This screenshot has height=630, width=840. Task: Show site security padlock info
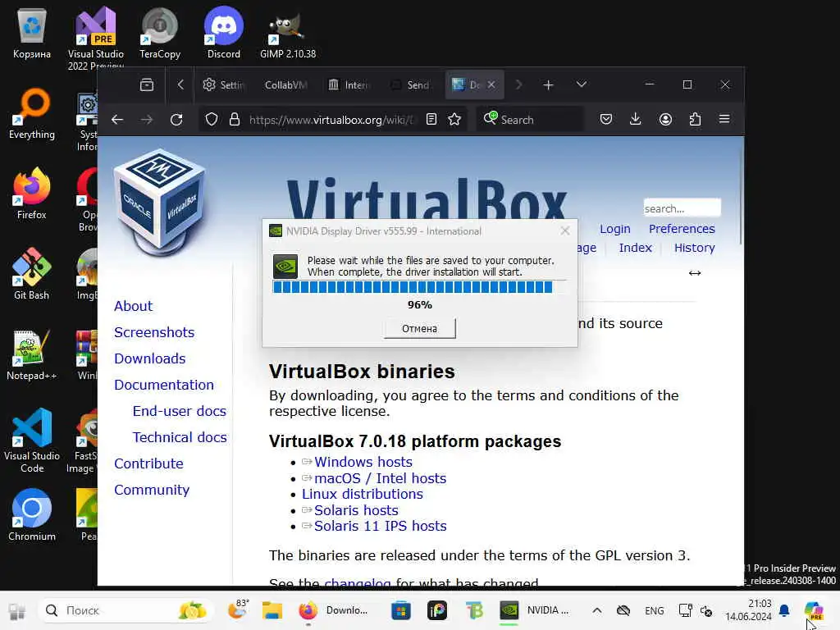(234, 119)
